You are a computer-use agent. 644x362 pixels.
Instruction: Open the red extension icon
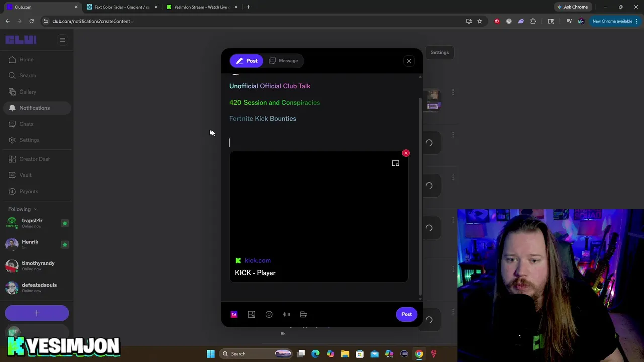(x=497, y=21)
